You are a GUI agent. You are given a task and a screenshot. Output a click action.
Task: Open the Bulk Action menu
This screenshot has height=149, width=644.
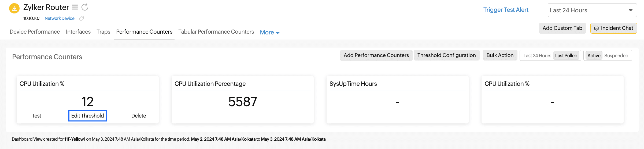[x=500, y=55]
